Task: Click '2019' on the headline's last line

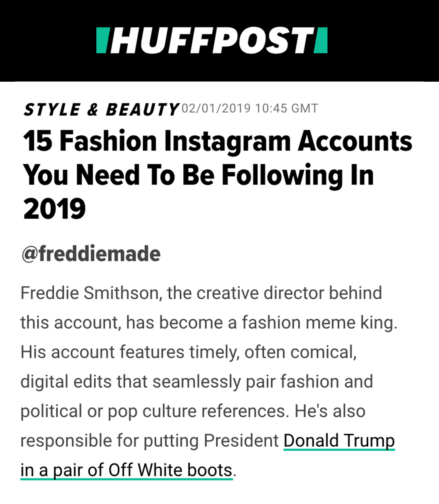Action: (54, 209)
